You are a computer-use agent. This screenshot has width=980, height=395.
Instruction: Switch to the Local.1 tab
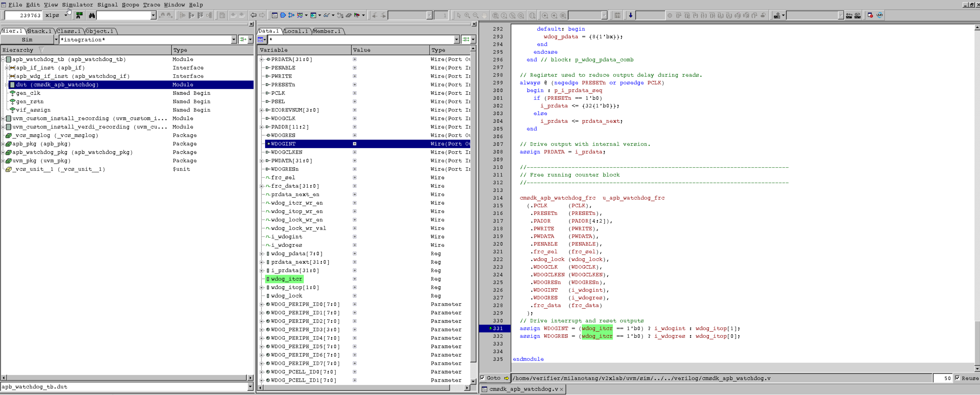[296, 31]
